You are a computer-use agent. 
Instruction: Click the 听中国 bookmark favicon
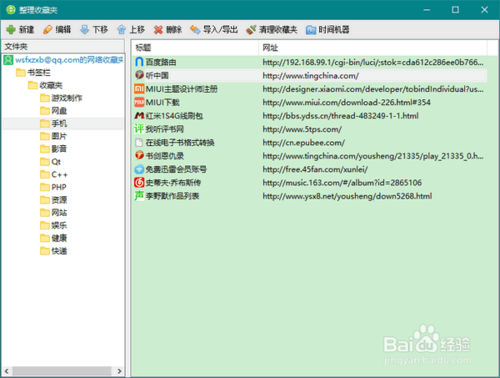pyautogui.click(x=139, y=75)
